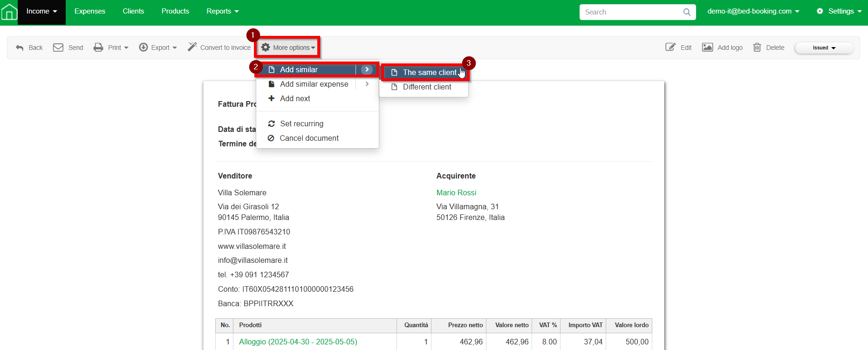Click the search magnifier icon
The width and height of the screenshot is (868, 350).
(687, 12)
